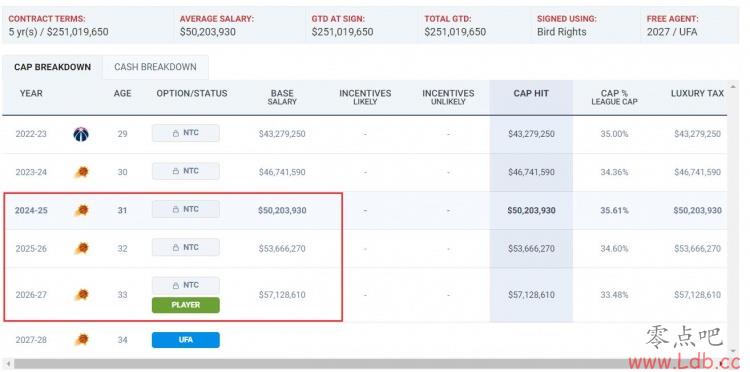The image size is (750, 372).
Task: Click the Luxury Tax column header
Action: (x=697, y=94)
